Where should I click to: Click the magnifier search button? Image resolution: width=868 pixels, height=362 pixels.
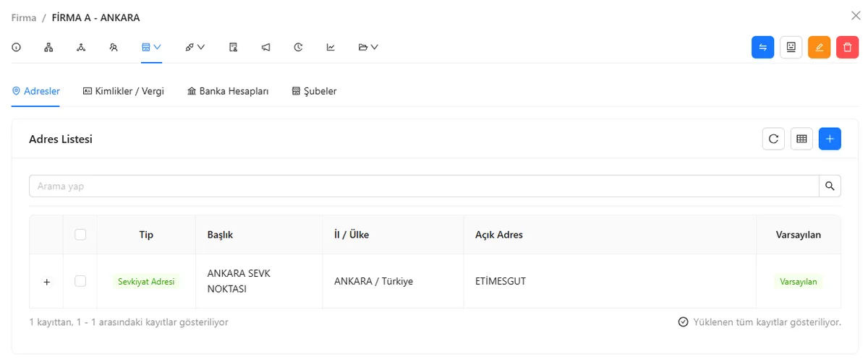(830, 186)
